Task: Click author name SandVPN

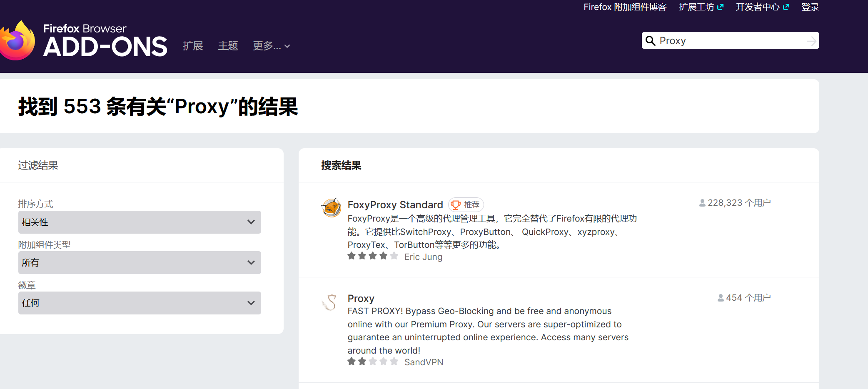Action: (424, 362)
